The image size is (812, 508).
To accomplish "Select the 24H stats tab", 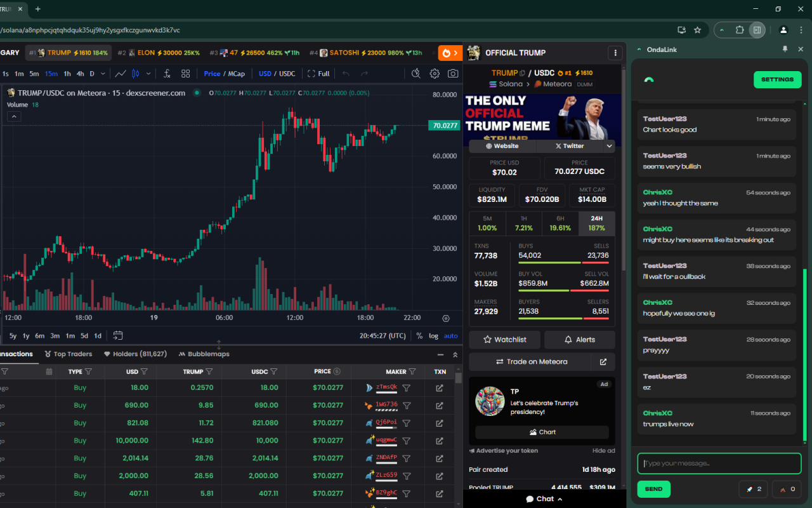I will tap(597, 223).
